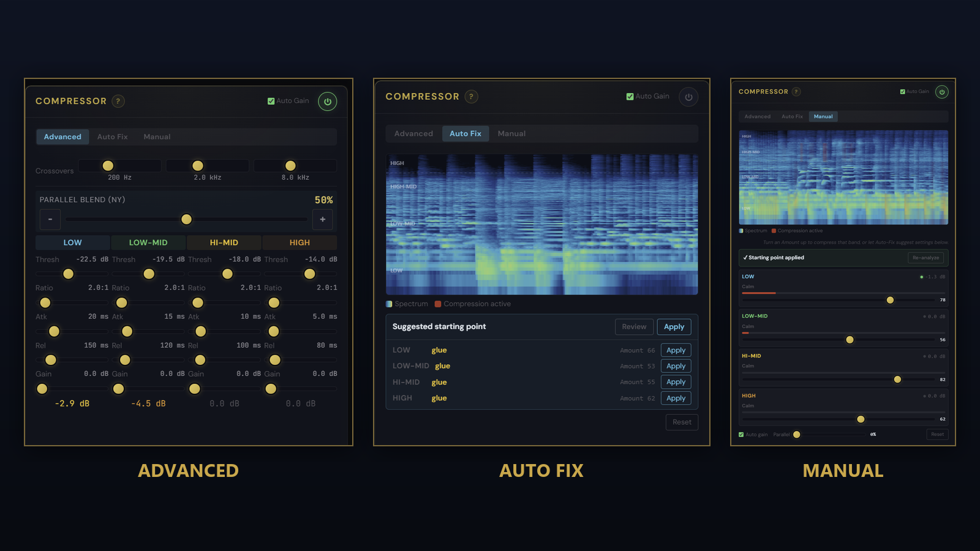Open help icon in Auto Fix compressor panel
Image resolution: width=980 pixels, height=551 pixels.
pyautogui.click(x=471, y=97)
